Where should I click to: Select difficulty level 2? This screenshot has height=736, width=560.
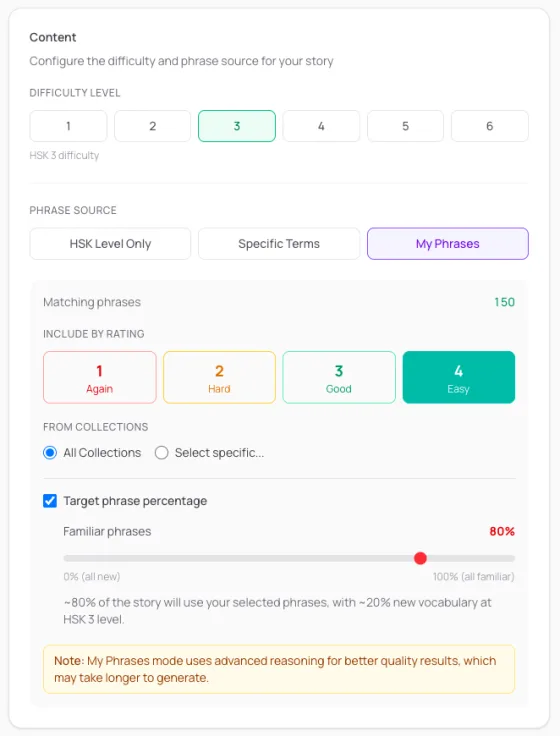pyautogui.click(x=153, y=126)
